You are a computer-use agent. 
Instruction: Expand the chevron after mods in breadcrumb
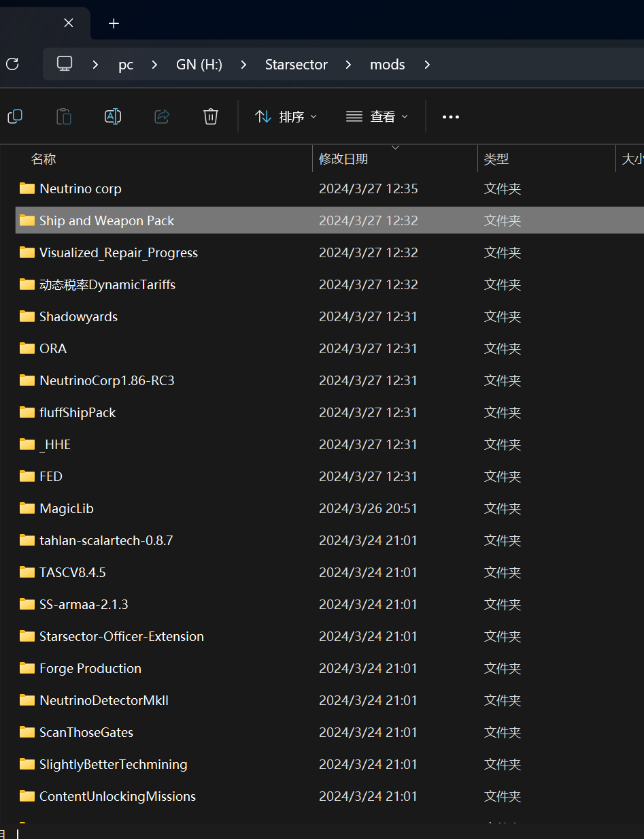pyautogui.click(x=427, y=65)
